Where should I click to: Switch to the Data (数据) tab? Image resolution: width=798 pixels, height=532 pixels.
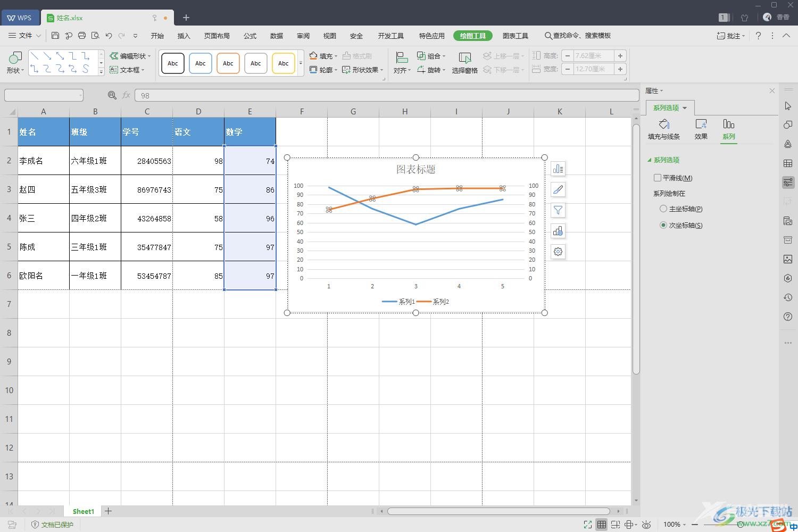click(x=277, y=36)
